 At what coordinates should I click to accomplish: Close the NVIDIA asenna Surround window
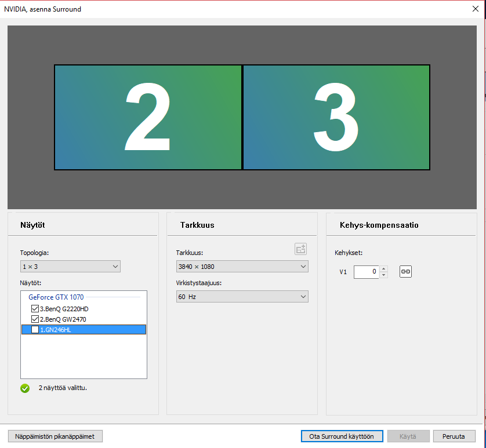point(476,9)
